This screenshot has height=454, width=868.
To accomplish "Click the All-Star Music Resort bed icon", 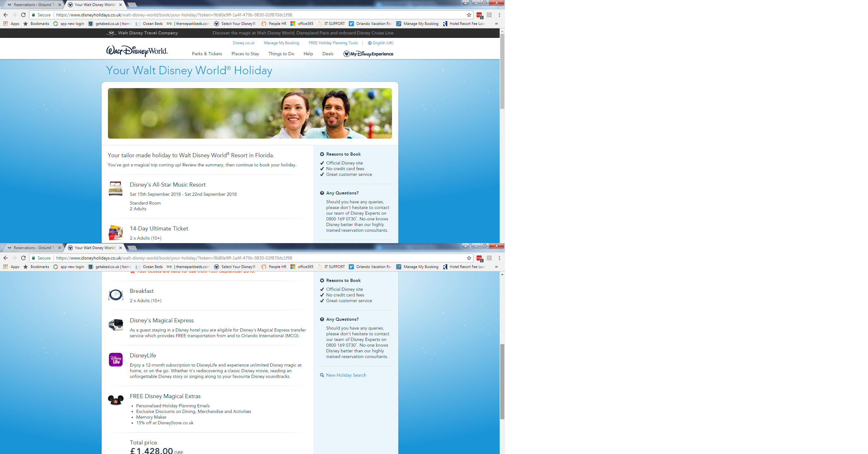I will tap(115, 188).
